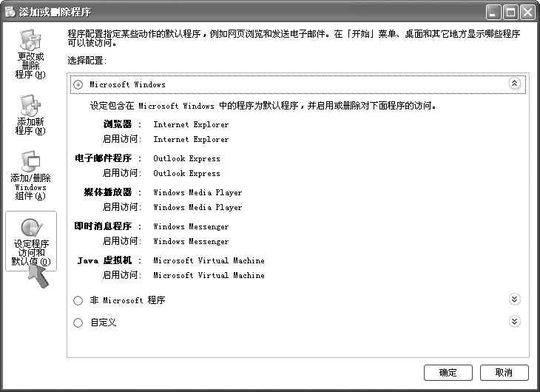Image resolution: width=540 pixels, height=392 pixels.
Task: Maximize the 添加或删除程序 window
Action: click(x=510, y=13)
